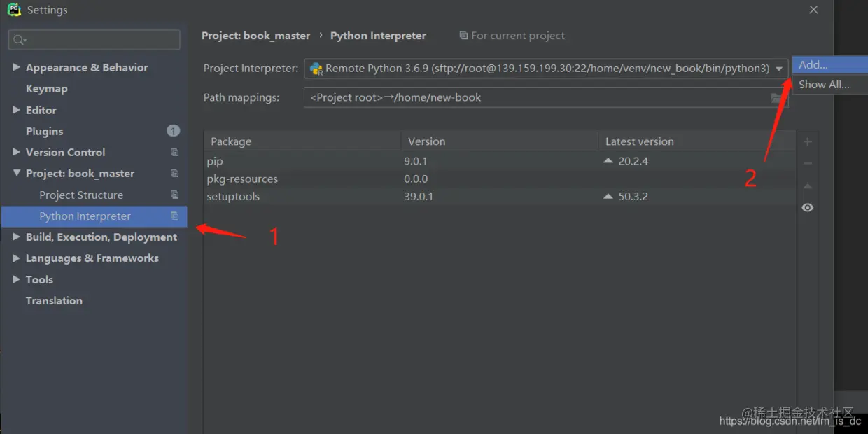Open Keymap settings

(x=47, y=89)
